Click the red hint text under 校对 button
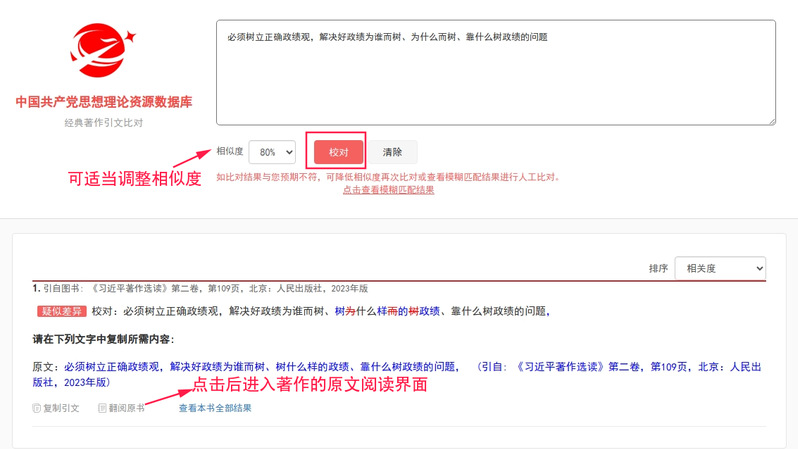Image resolution: width=798 pixels, height=449 pixels. tap(388, 177)
